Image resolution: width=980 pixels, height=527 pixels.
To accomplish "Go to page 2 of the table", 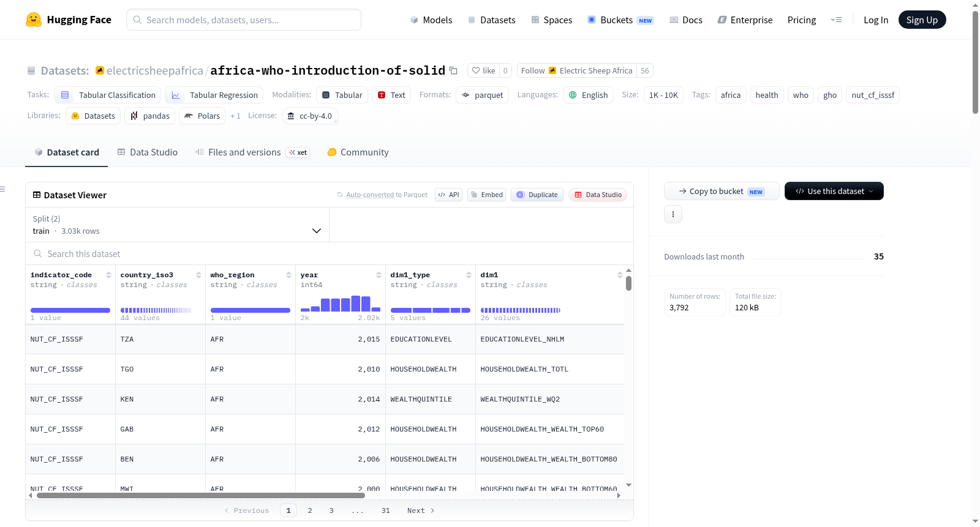I will 310,510.
